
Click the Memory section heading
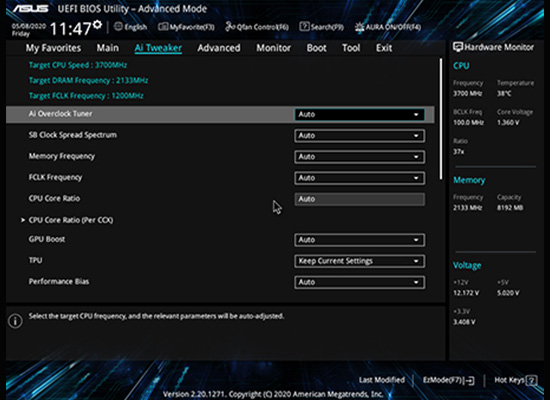469,180
